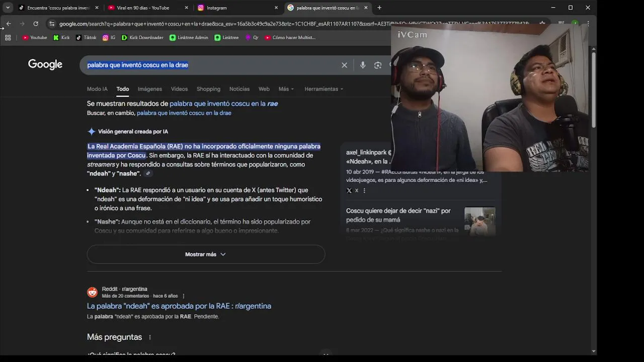Click the browser address bar URL
Viewport: 644px width, 362px height.
[x=294, y=24]
